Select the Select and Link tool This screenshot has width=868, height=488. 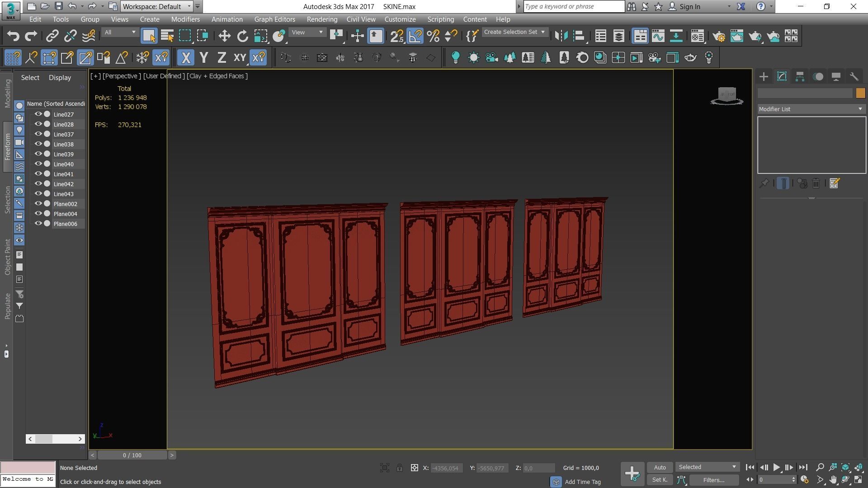pos(52,36)
